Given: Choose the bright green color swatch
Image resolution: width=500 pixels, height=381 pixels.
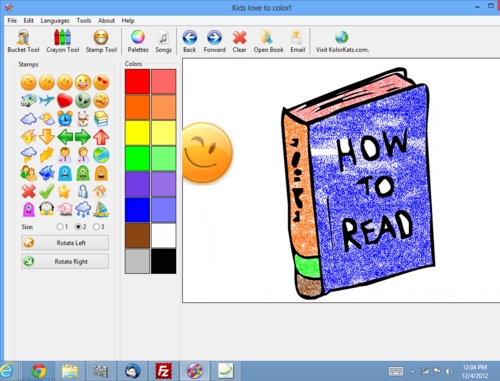Looking at the screenshot, I should pos(137,158).
